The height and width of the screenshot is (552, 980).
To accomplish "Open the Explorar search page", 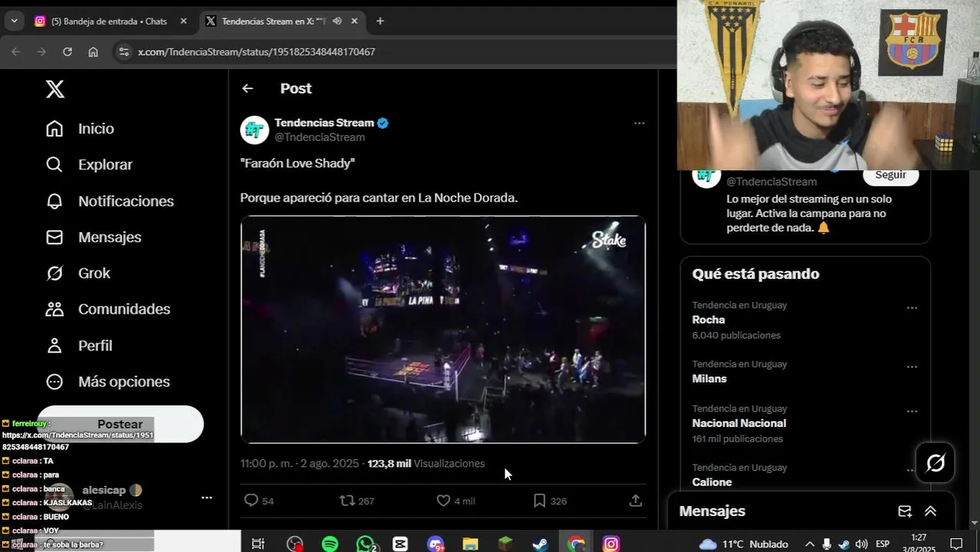I will 89,165.
